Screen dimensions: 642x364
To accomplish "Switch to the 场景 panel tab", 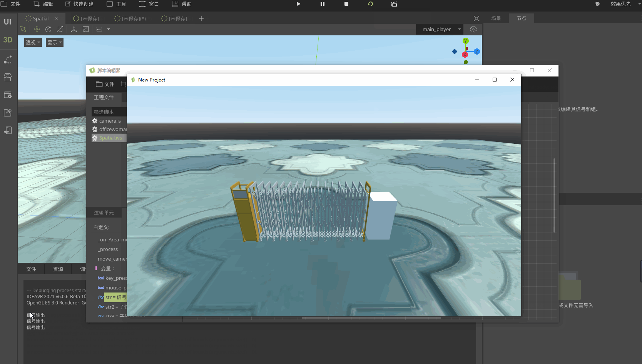I will point(496,18).
